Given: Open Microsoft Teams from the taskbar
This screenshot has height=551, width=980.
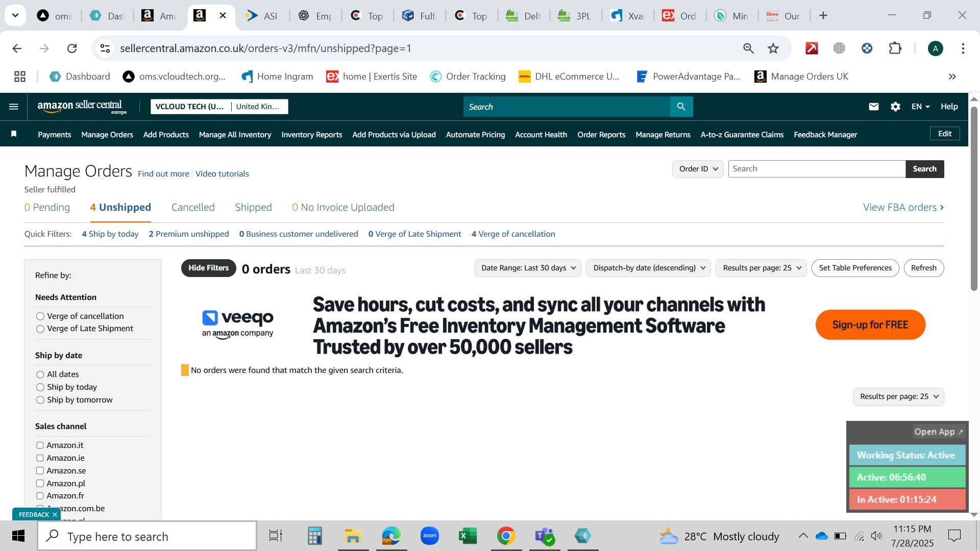Looking at the screenshot, I should [x=545, y=536].
